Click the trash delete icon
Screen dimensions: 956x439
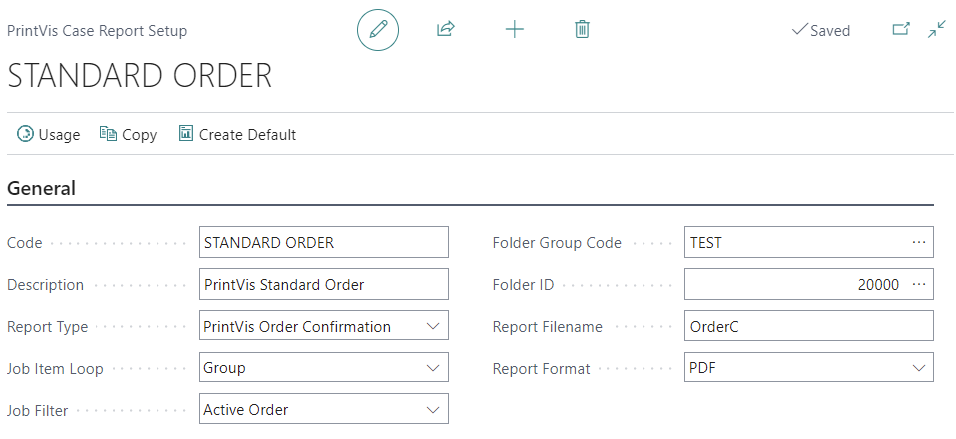click(x=582, y=30)
